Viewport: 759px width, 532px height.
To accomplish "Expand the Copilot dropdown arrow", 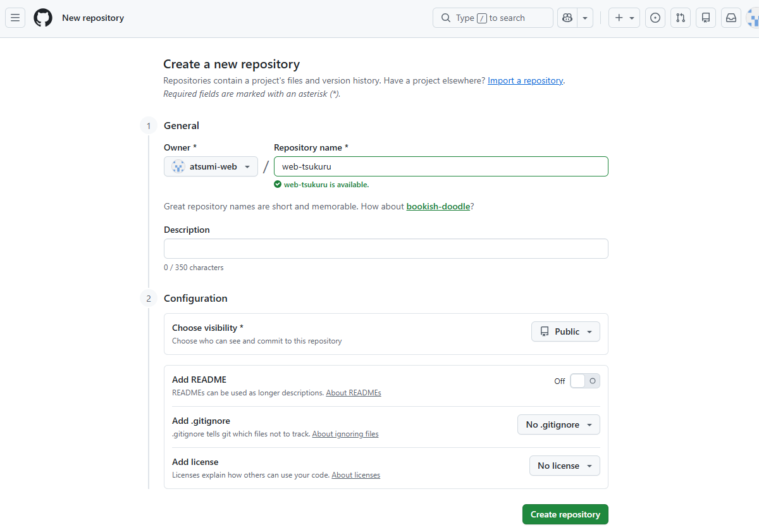I will (585, 18).
